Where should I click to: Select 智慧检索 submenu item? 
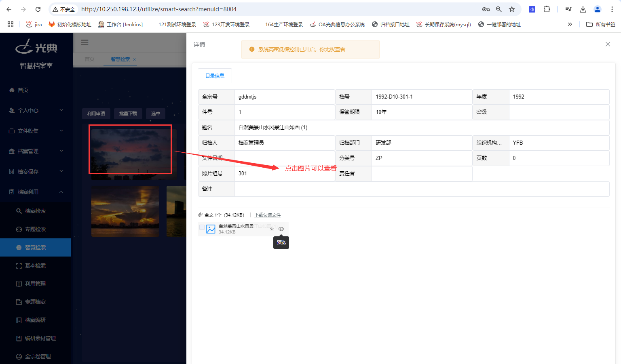(35, 247)
